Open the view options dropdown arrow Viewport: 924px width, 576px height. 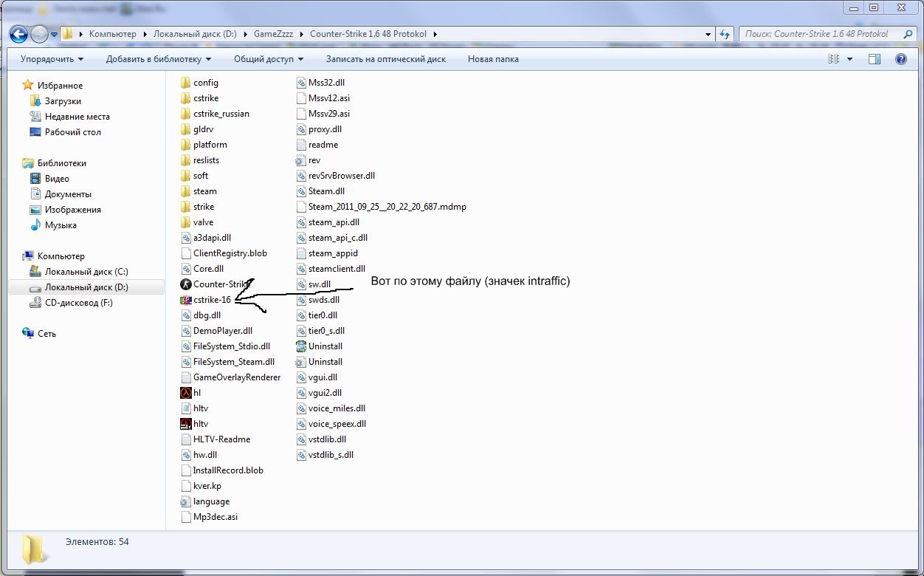pos(849,59)
